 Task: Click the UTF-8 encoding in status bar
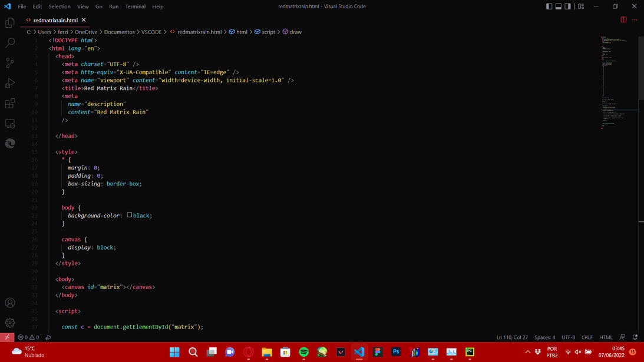point(568,337)
